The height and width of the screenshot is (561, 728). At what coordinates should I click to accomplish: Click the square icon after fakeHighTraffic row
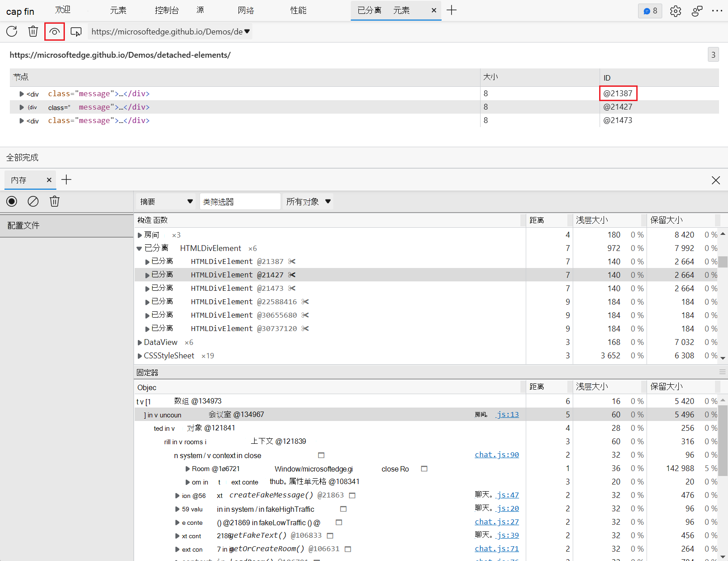tap(343, 509)
